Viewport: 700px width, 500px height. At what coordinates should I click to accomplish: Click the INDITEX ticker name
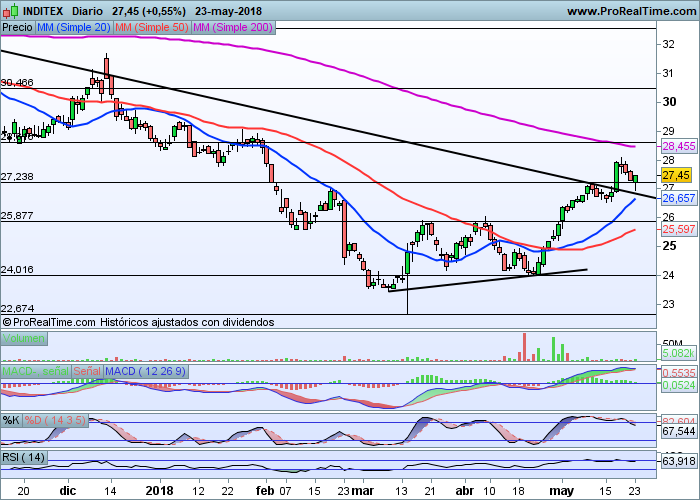pyautogui.click(x=43, y=11)
